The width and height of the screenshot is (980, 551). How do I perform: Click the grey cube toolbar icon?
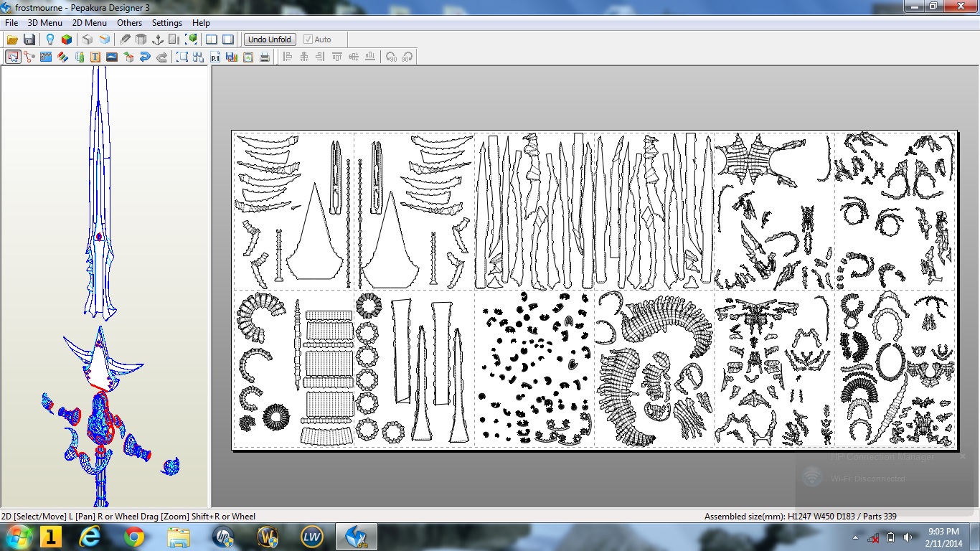[87, 39]
